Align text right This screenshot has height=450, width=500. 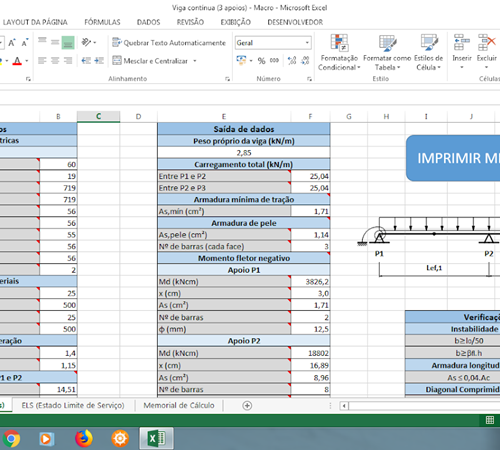(x=68, y=61)
